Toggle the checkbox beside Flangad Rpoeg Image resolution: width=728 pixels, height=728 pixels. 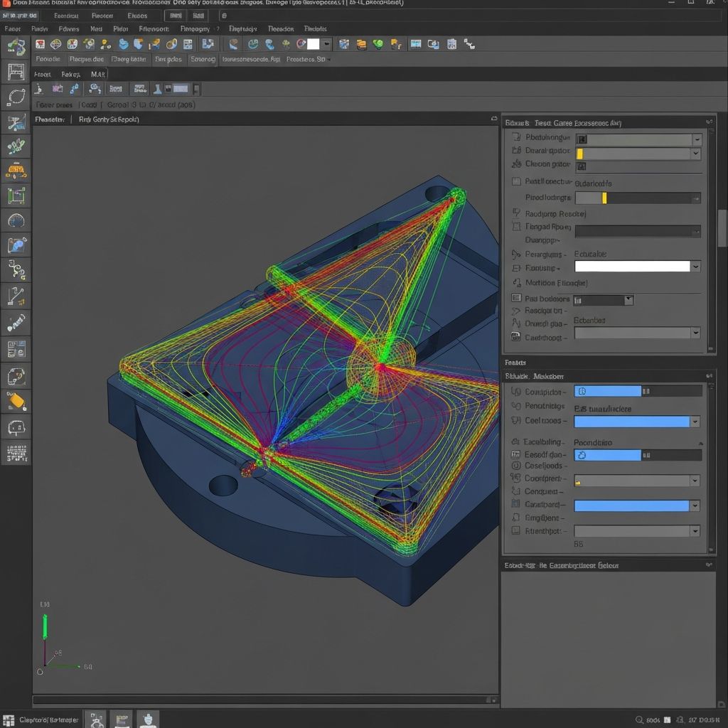(517, 227)
